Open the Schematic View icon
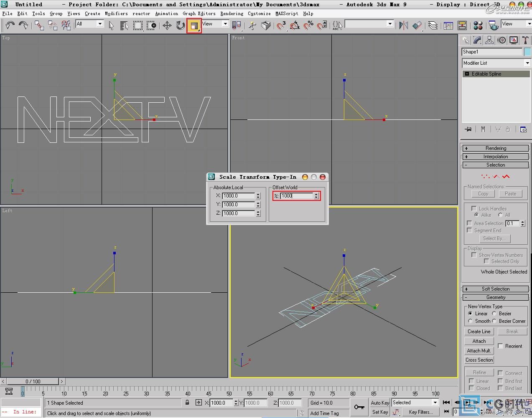 462,25
